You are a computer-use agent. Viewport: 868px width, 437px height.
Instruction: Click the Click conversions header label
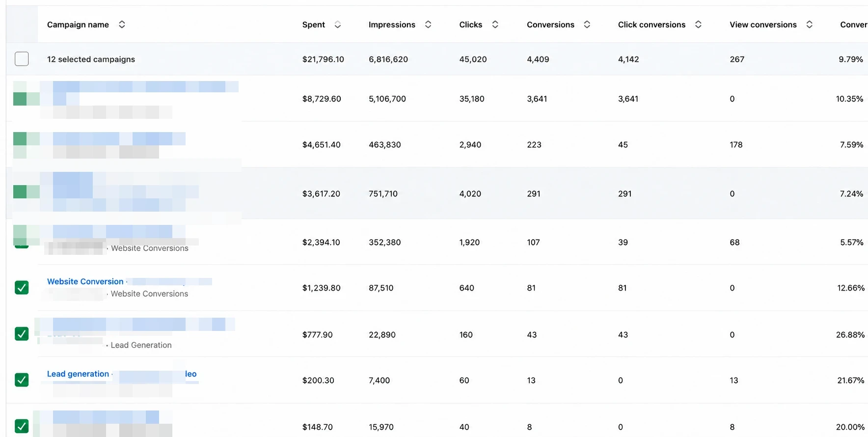click(651, 25)
